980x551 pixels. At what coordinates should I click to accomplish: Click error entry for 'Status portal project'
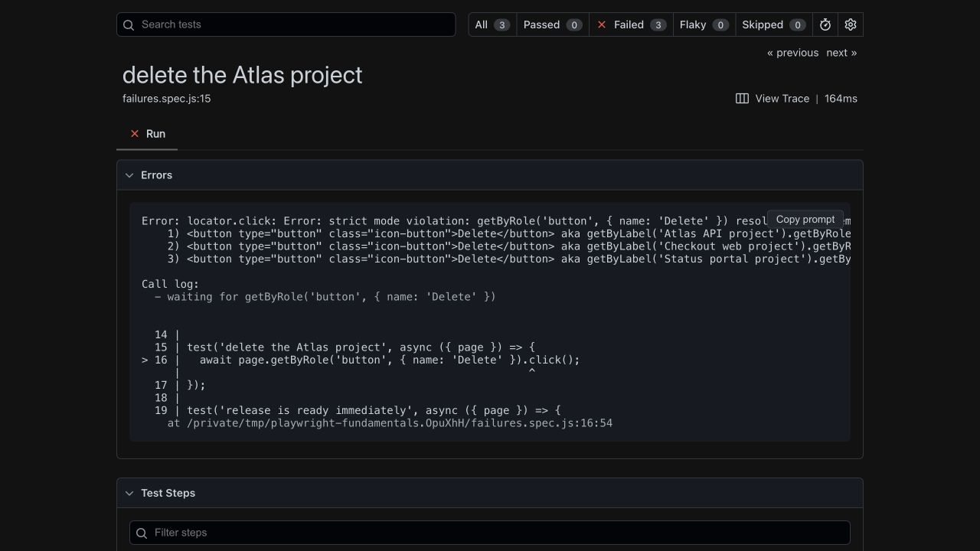point(509,259)
